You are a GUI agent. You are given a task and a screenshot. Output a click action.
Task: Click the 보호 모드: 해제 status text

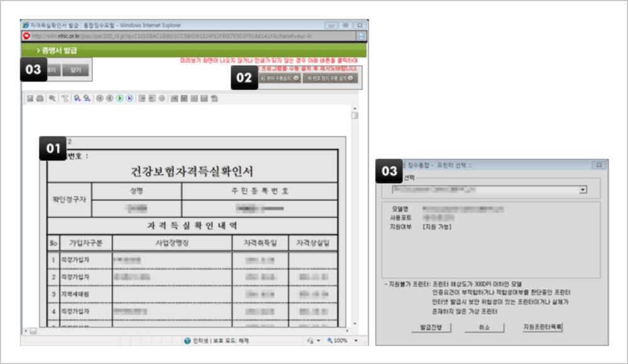tap(230, 341)
